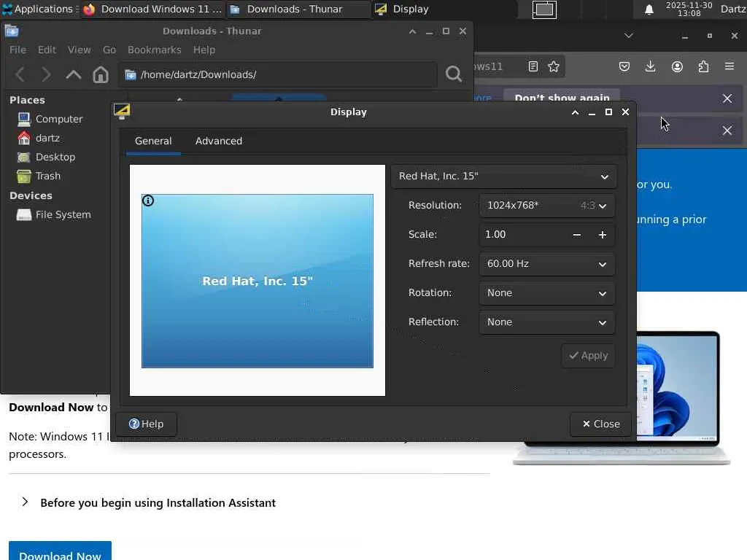Click the /home/dartz/Downloads/ path field
Image resolution: width=747 pixels, height=560 pixels.
pos(278,74)
